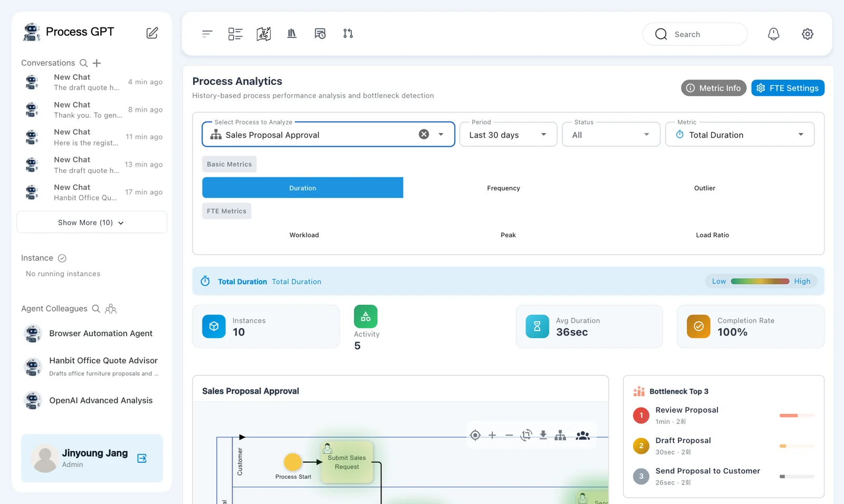Image resolution: width=844 pixels, height=504 pixels.
Task: Click the Review Proposal bottleneck bar
Action: (797, 415)
